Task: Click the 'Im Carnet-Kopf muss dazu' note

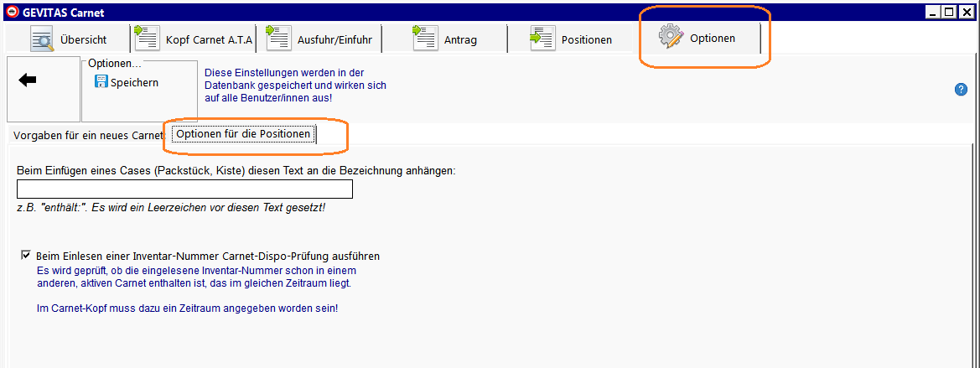Action: [188, 308]
